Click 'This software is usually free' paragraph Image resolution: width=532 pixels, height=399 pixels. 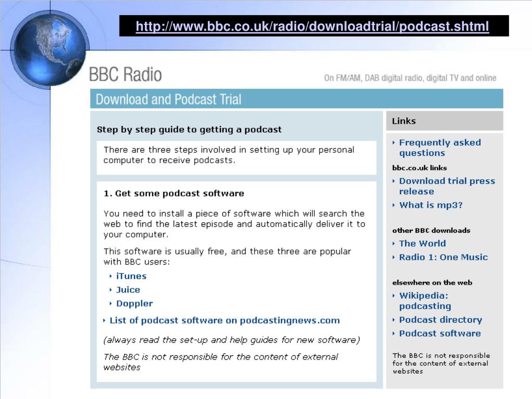[x=228, y=257]
